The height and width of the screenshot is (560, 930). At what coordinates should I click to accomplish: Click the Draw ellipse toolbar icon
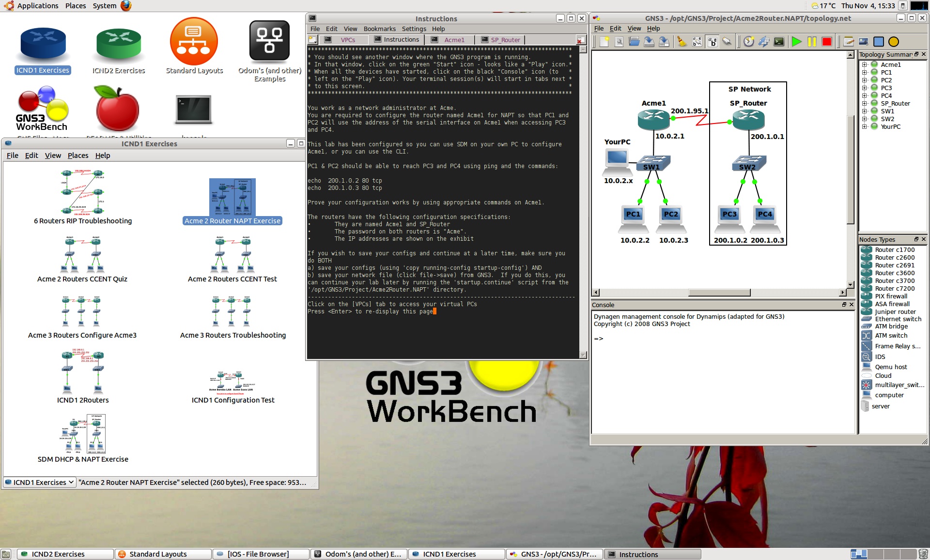[894, 42]
